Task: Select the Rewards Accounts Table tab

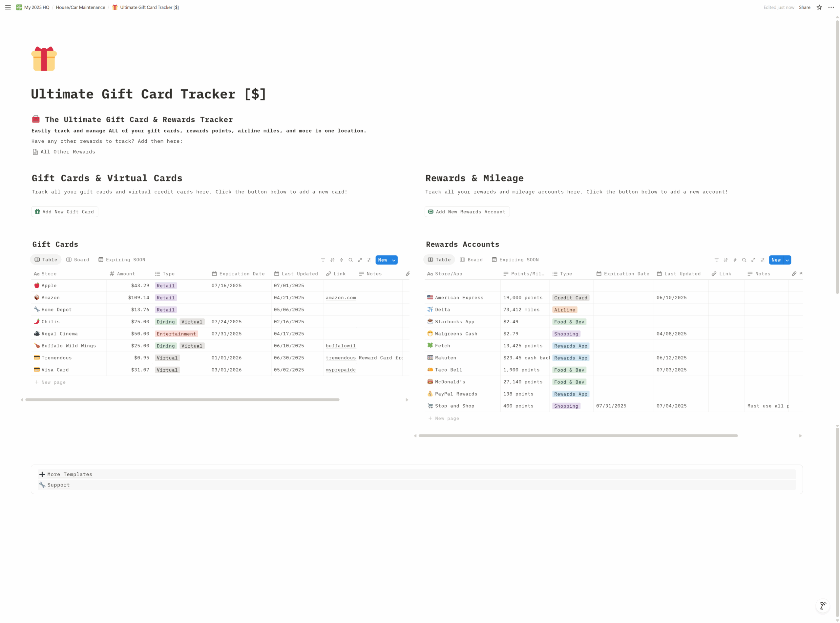Action: click(x=440, y=260)
